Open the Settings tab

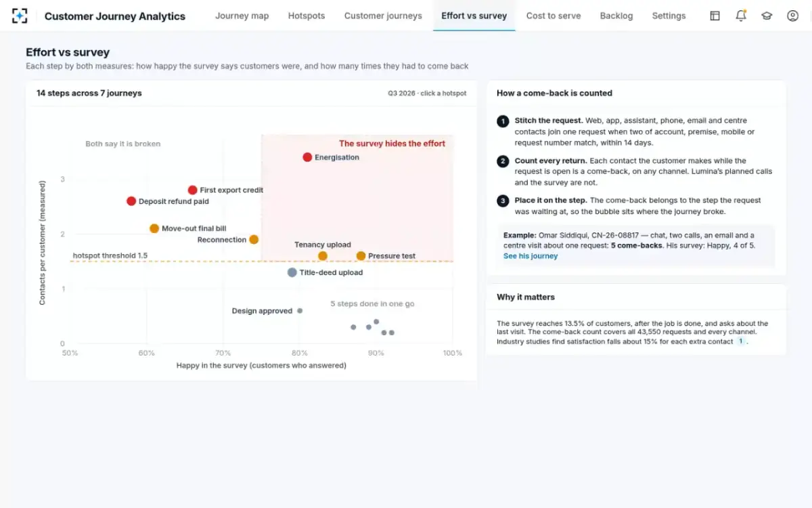point(669,16)
